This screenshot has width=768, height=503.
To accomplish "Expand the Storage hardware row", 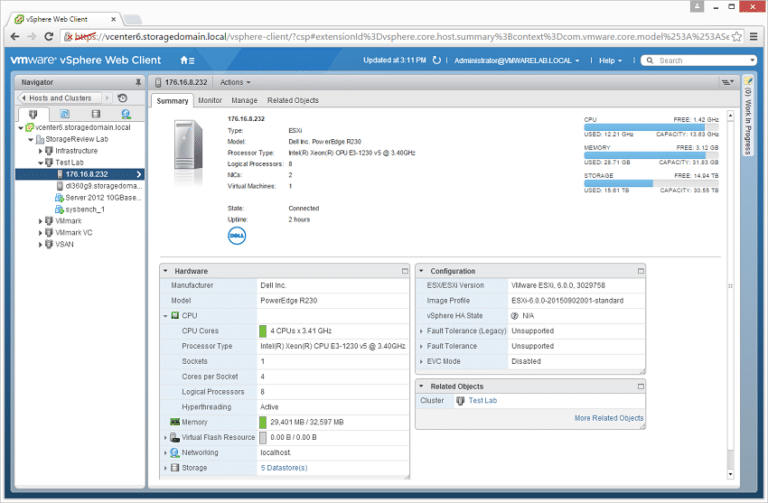I will click(x=166, y=468).
